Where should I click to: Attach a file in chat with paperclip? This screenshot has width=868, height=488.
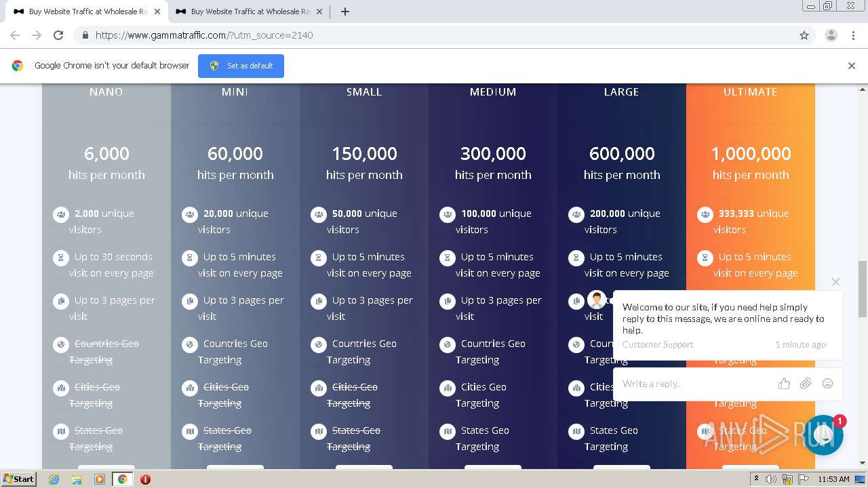tap(806, 384)
